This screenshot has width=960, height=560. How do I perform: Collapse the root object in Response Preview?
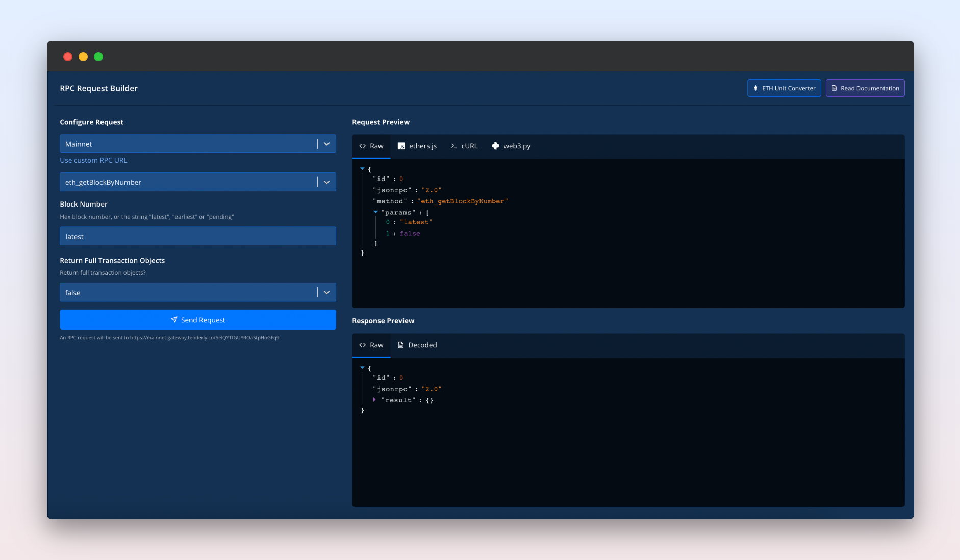[x=362, y=368]
